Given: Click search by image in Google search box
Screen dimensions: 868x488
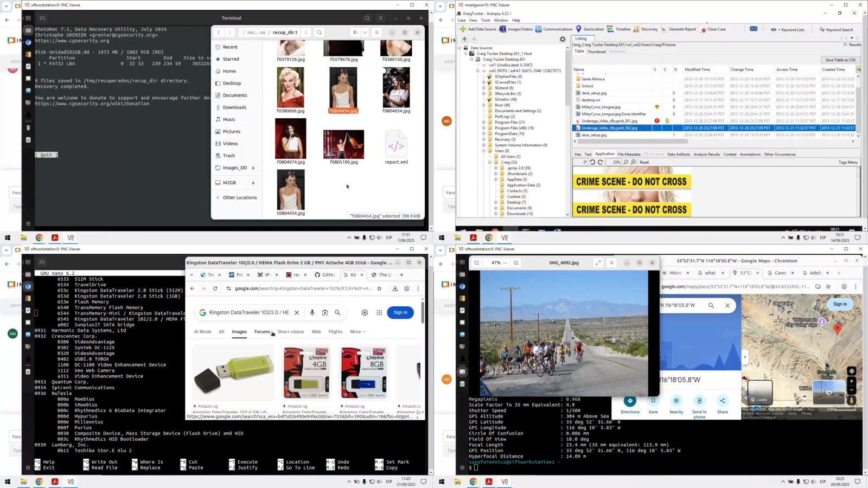Looking at the screenshot, I should [325, 312].
